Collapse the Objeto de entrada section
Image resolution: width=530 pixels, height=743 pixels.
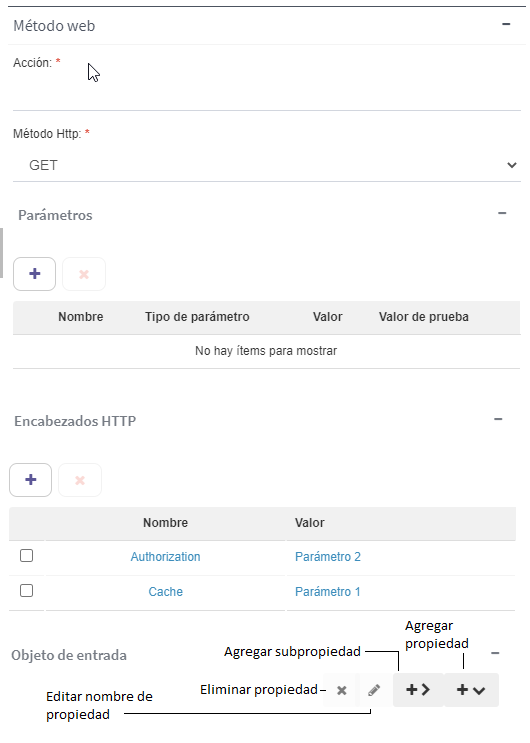coord(495,653)
